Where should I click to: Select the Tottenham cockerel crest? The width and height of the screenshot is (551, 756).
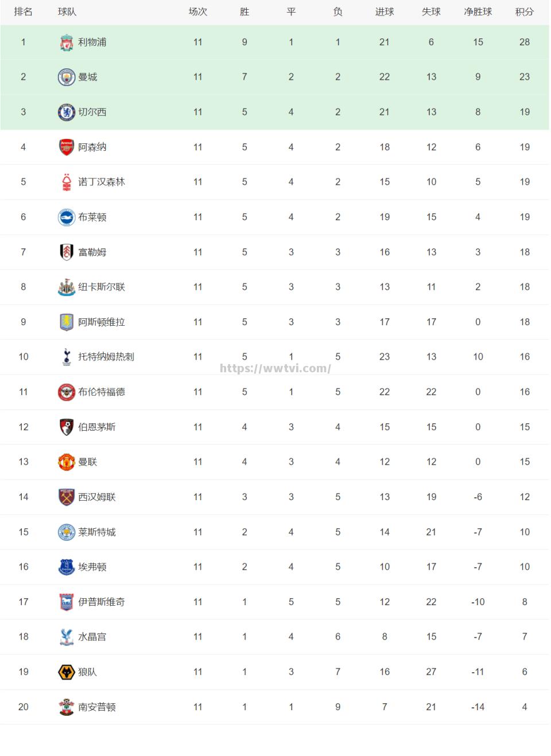pos(67,357)
